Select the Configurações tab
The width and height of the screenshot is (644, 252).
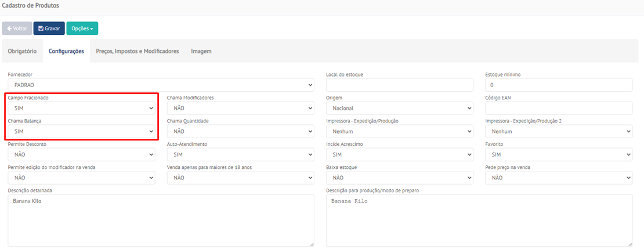point(66,51)
